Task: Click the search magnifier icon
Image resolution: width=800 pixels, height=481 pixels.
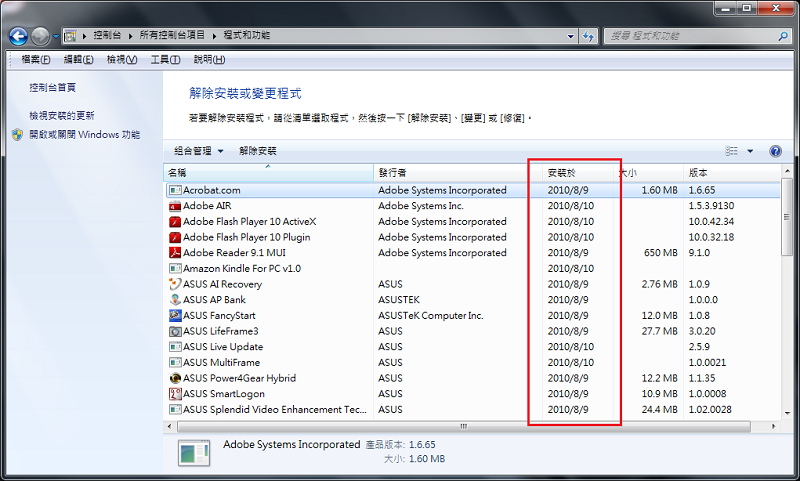Action: pos(783,36)
